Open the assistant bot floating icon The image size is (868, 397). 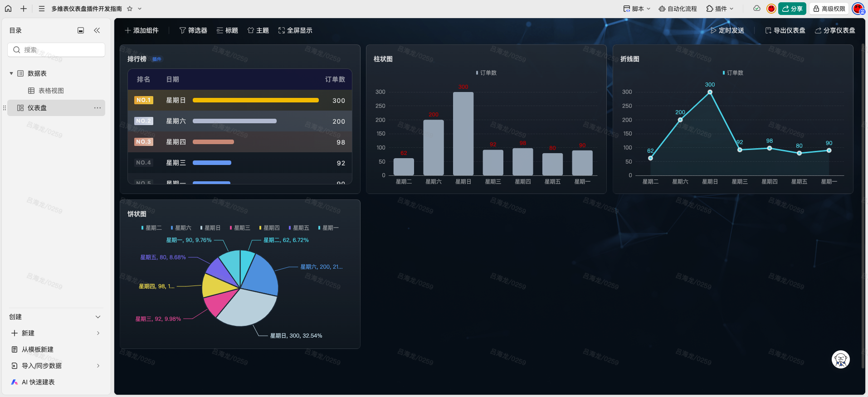(x=840, y=359)
